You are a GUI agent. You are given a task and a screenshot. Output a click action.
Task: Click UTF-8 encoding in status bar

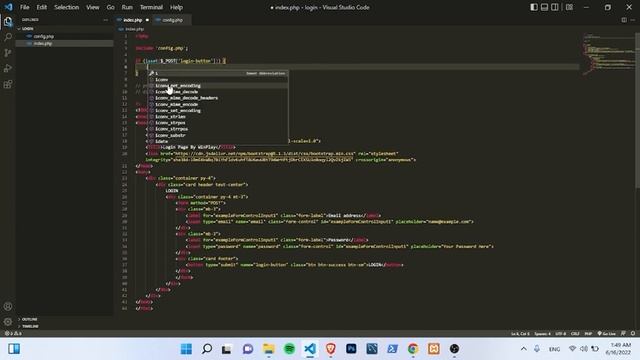pyautogui.click(x=560, y=333)
